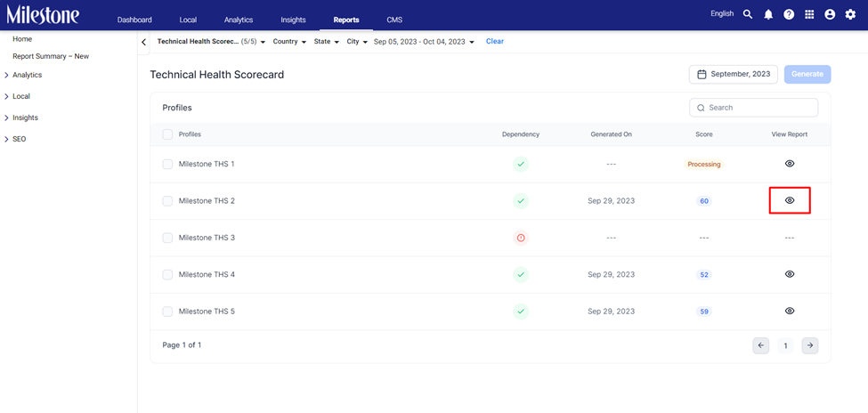
Task: View report for Milestone THS 4
Action: coord(790,274)
